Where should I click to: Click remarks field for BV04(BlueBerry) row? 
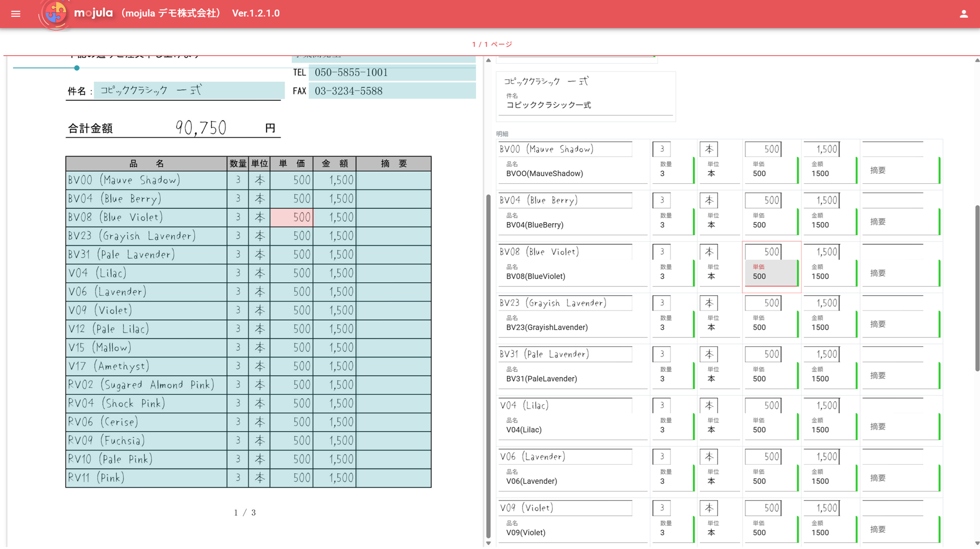901,222
